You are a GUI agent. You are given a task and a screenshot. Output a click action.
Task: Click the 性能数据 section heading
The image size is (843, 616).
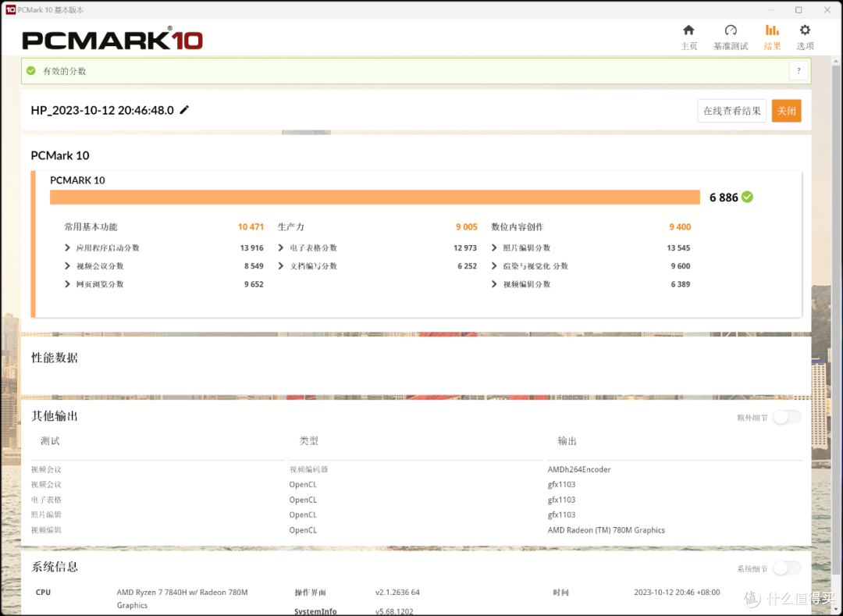(x=55, y=358)
